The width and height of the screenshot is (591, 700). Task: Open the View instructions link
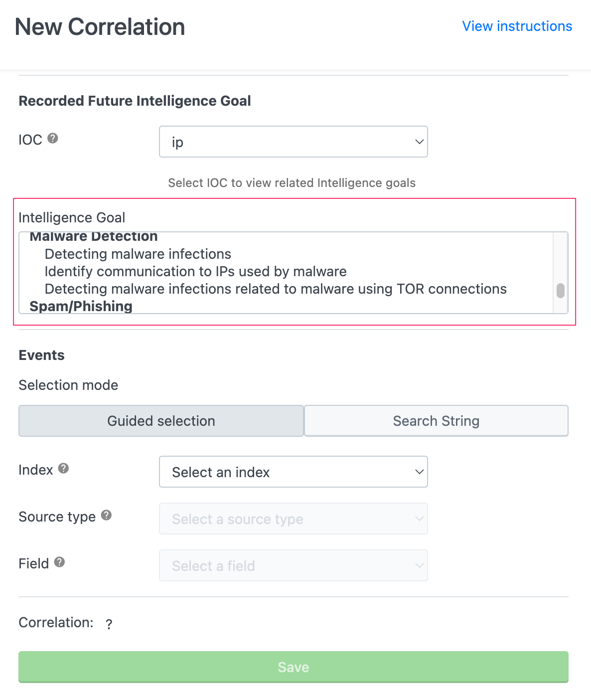[517, 26]
